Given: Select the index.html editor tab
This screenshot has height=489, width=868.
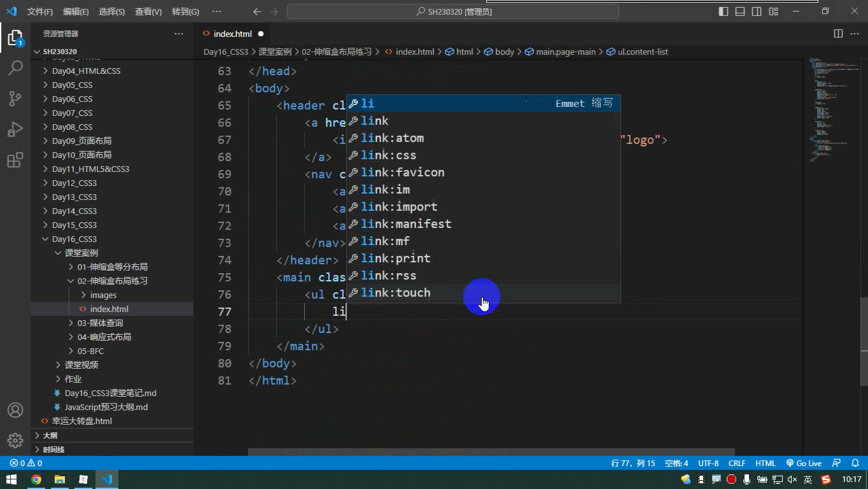Looking at the screenshot, I should 233,34.
